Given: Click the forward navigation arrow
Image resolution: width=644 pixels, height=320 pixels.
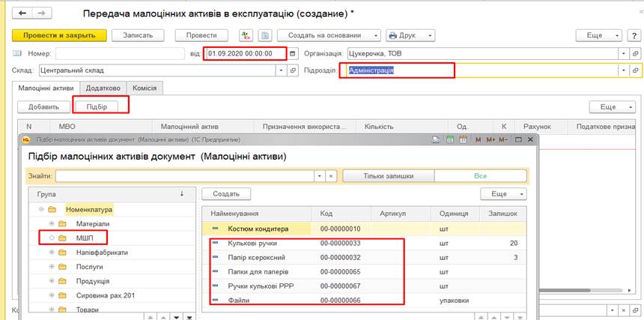Looking at the screenshot, I should click(x=41, y=13).
